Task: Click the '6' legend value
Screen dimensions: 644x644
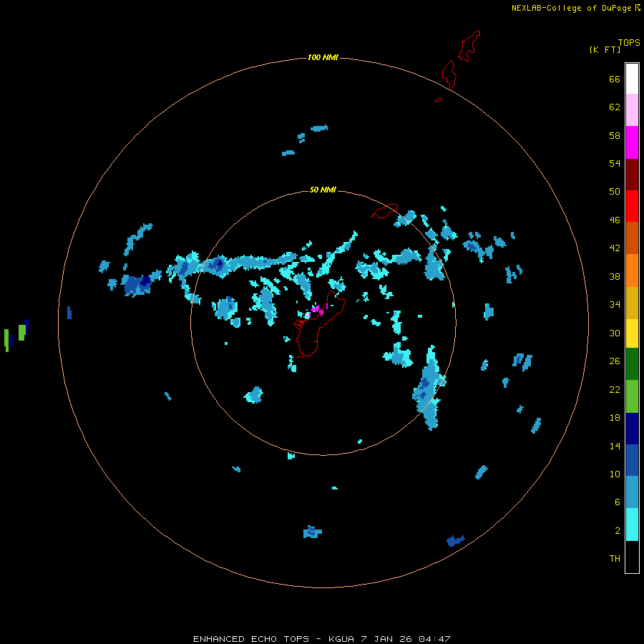Action: click(618, 502)
